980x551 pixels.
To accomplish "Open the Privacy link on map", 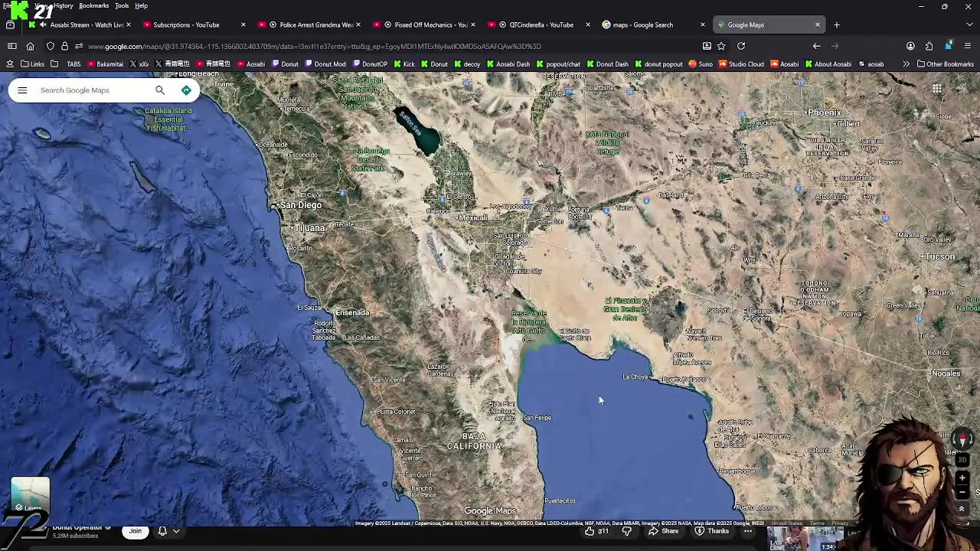I will [x=840, y=523].
